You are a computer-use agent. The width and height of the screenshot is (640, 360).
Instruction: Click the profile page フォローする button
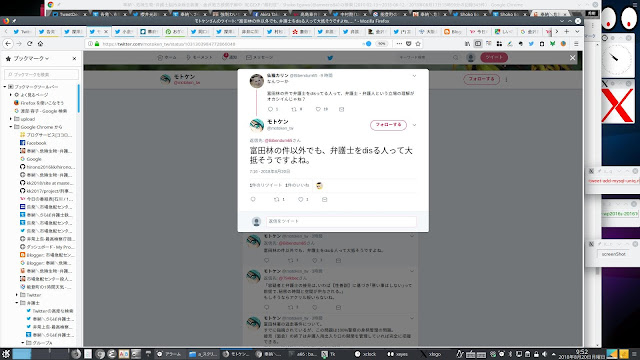pos(481,79)
